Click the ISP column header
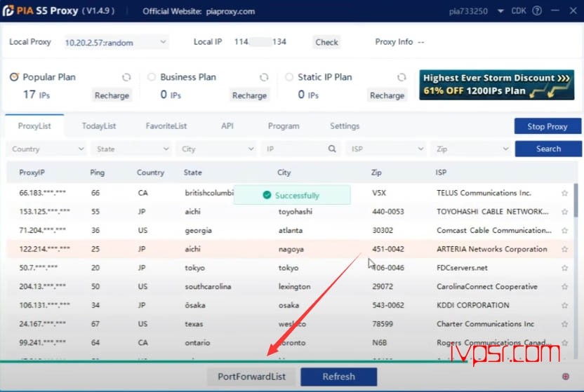Screen dimensions: 584x392 click(441, 173)
